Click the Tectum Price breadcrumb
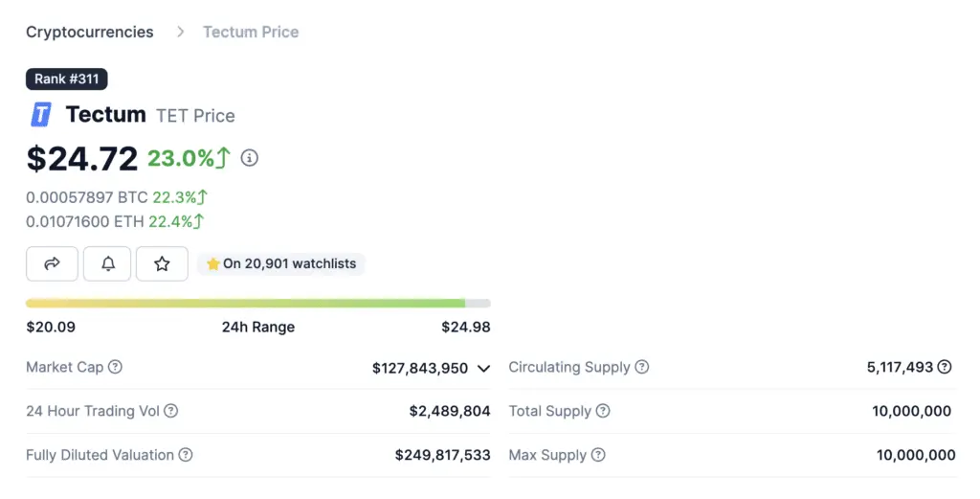This screenshot has height=499, width=980. point(251,32)
